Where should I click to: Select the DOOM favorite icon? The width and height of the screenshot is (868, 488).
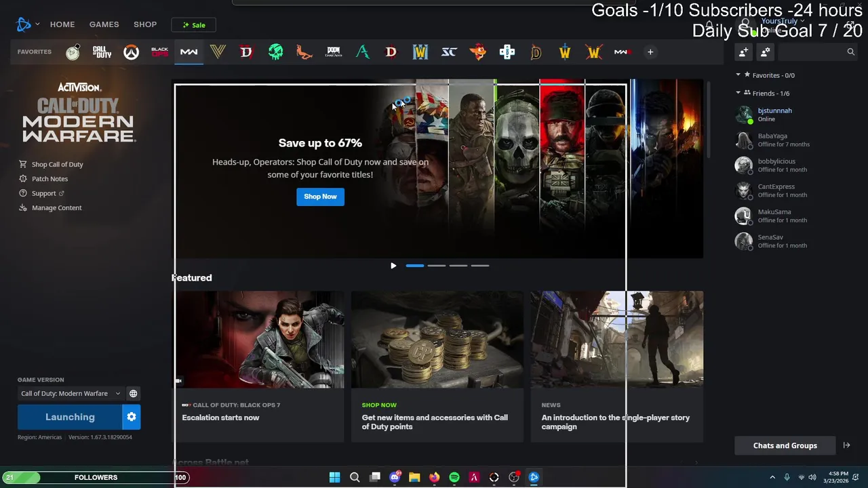(334, 52)
